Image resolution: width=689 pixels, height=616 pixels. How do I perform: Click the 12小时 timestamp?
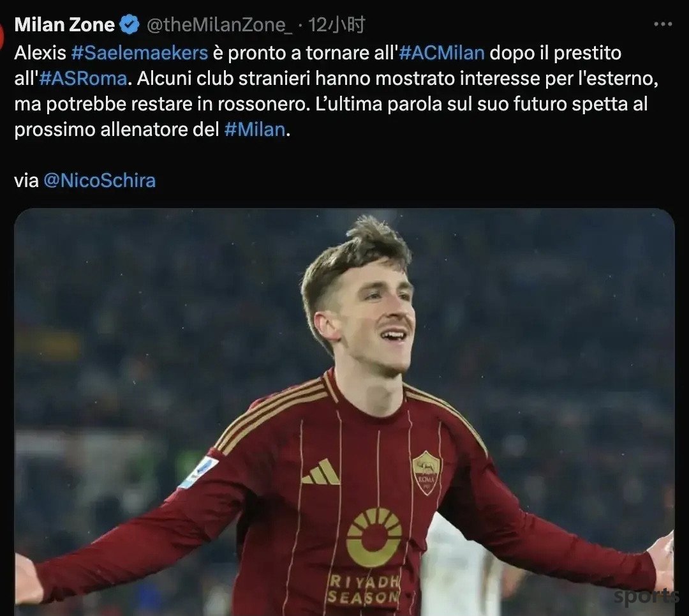pos(336,25)
